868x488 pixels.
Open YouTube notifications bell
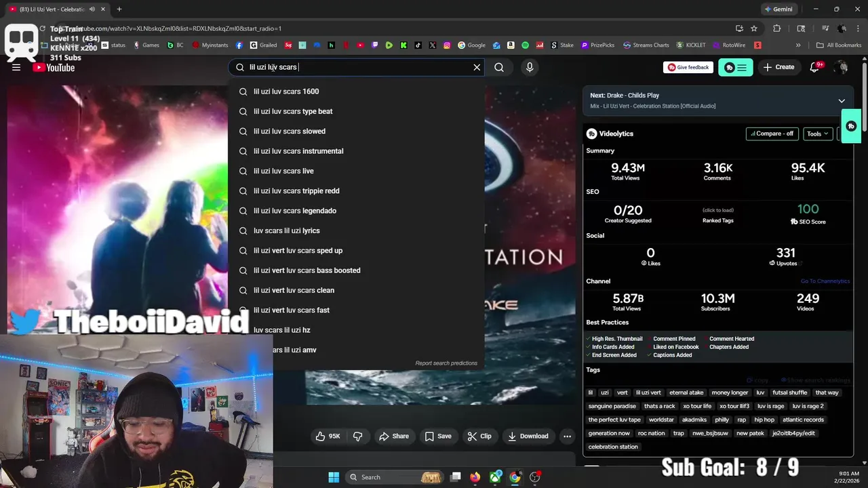[816, 67]
